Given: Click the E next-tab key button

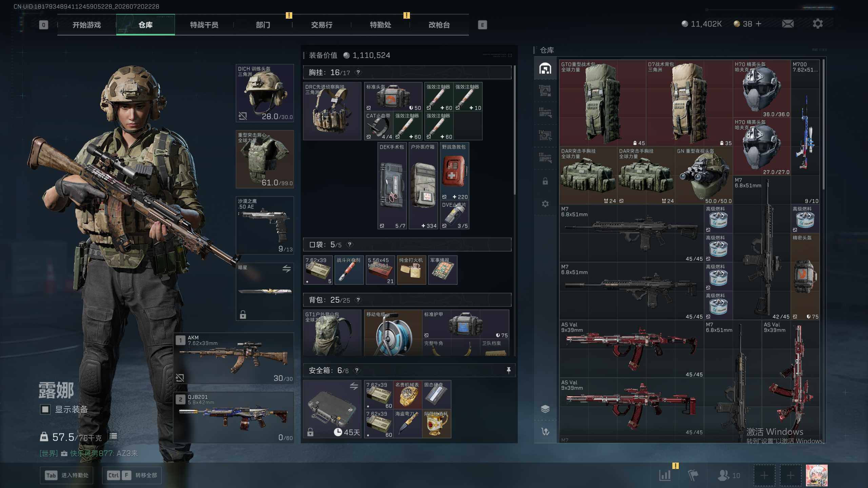Looking at the screenshot, I should click(x=482, y=25).
